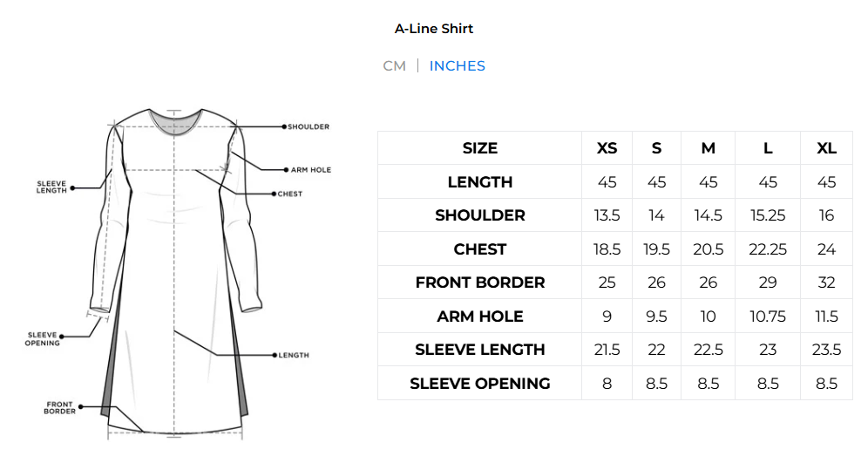Click the SIZE header cell
Viewport: 868px width, 470px height.
click(480, 148)
